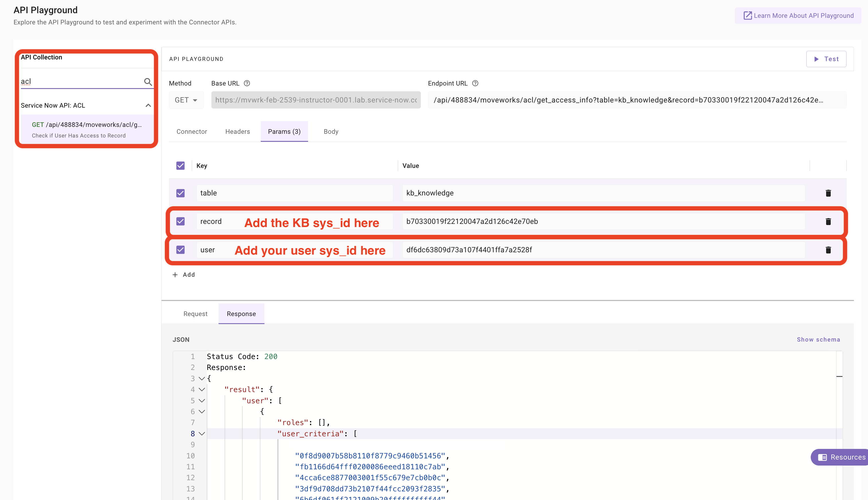Delete the user parameter row

[828, 250]
